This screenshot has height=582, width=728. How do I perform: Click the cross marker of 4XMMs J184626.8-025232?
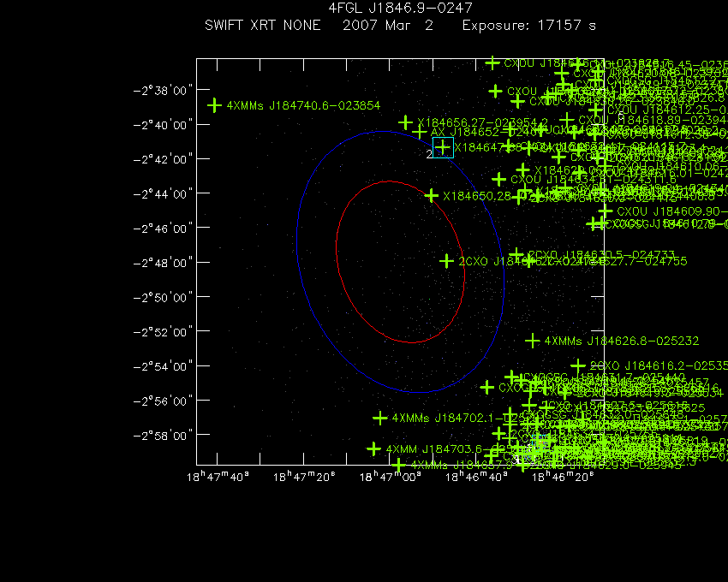(533, 341)
